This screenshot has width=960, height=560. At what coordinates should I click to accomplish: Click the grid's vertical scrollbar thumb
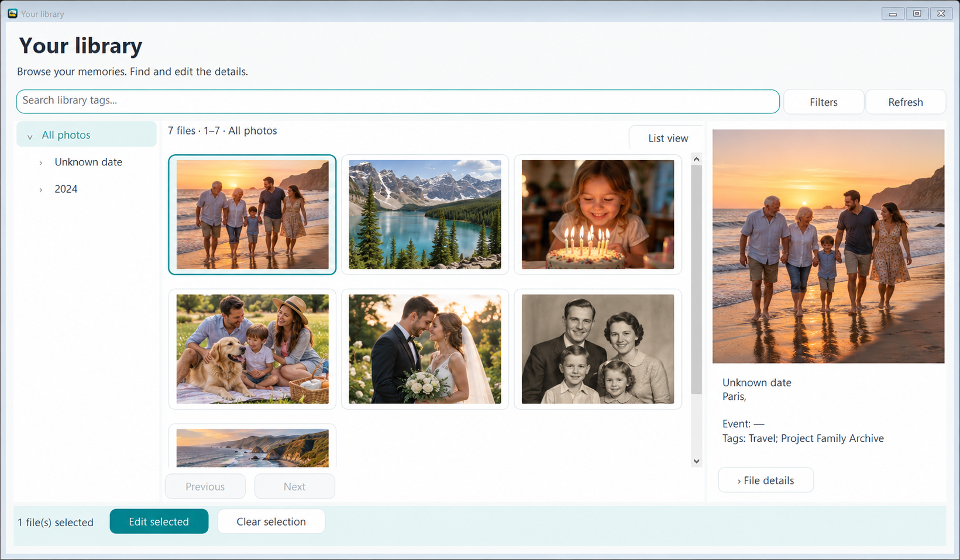(696, 279)
